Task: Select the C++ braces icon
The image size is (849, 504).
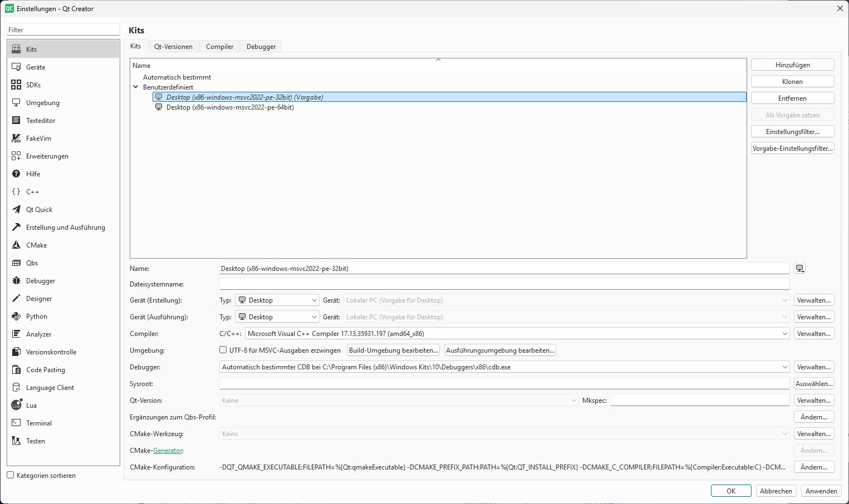Action: 16,191
